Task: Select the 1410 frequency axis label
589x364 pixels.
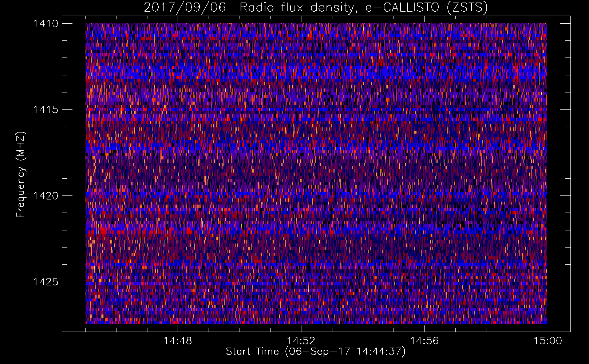Action: 46,24
